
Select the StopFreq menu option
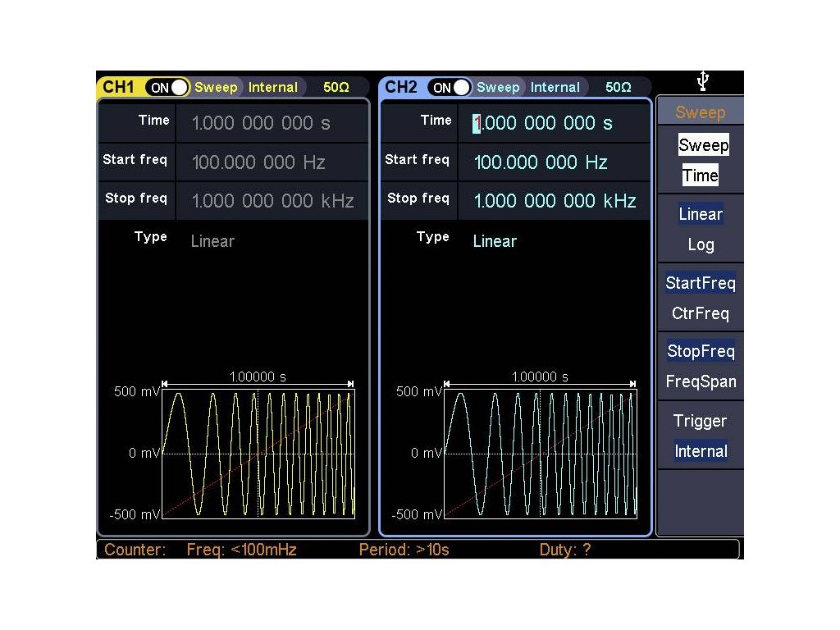(x=701, y=351)
